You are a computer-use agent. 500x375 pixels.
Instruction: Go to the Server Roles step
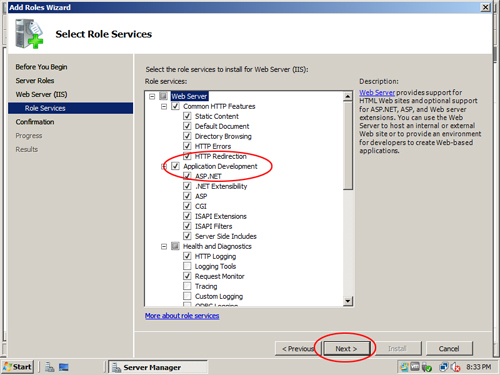pyautogui.click(x=35, y=81)
